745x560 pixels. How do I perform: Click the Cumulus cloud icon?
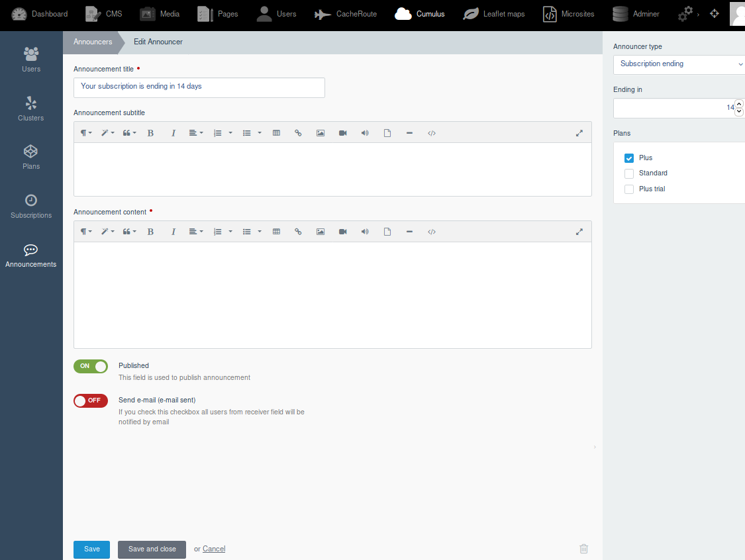403,14
